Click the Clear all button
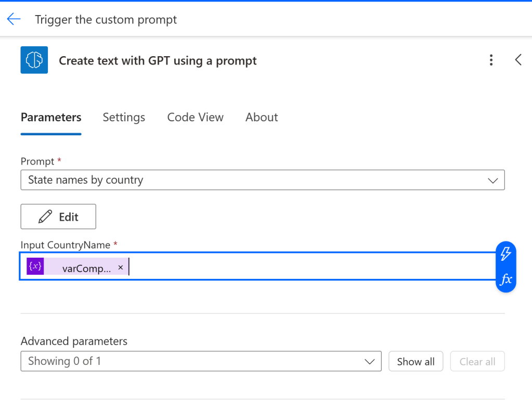532x406 pixels. tap(477, 362)
